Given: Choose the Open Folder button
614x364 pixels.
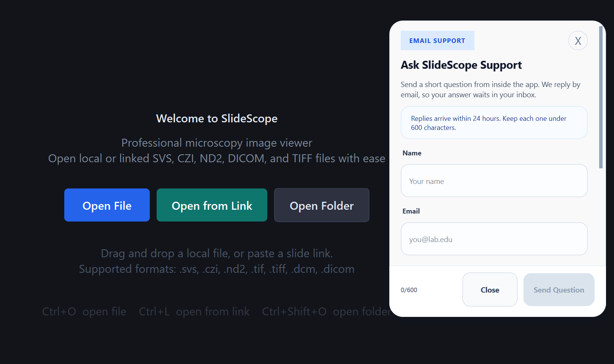Looking at the screenshot, I should [322, 205].
